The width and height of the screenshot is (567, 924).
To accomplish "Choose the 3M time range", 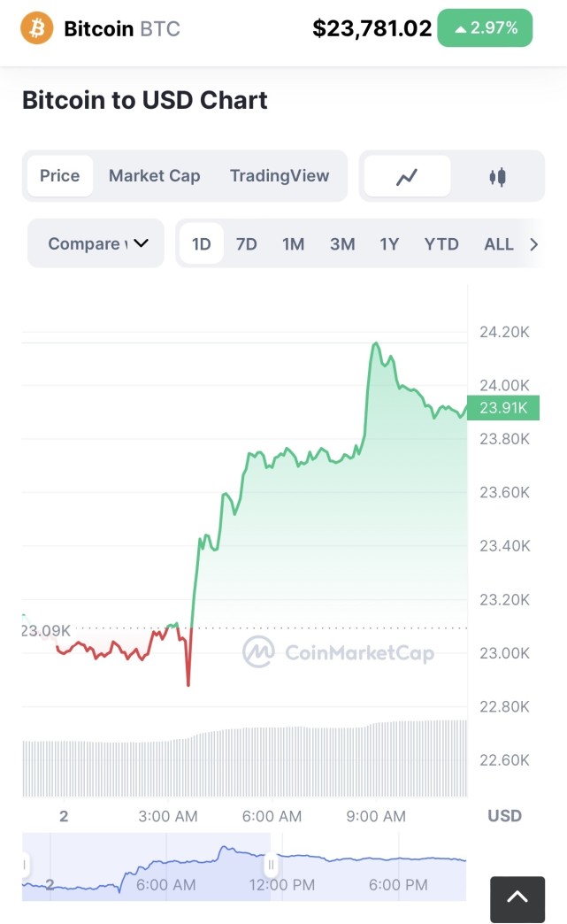I will coord(342,243).
